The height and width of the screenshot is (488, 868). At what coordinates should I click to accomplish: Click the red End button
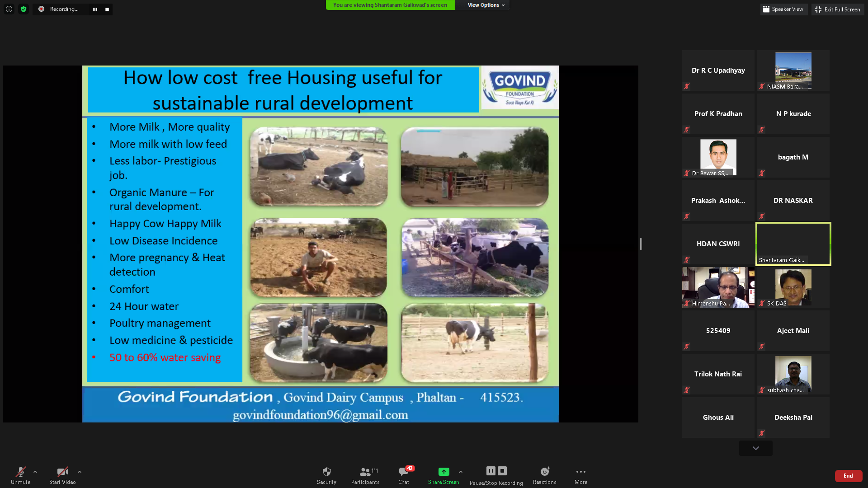coord(848,476)
